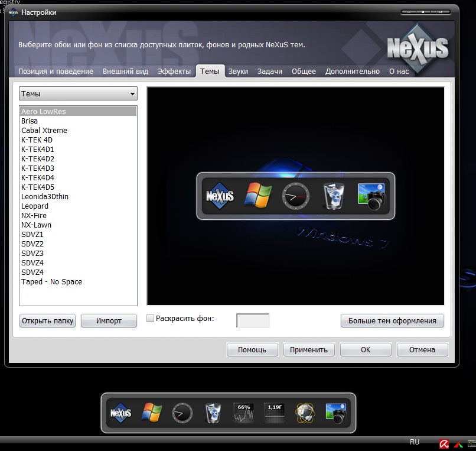Choose the Brisa theme
The width and height of the screenshot is (476, 451).
tap(78, 121)
